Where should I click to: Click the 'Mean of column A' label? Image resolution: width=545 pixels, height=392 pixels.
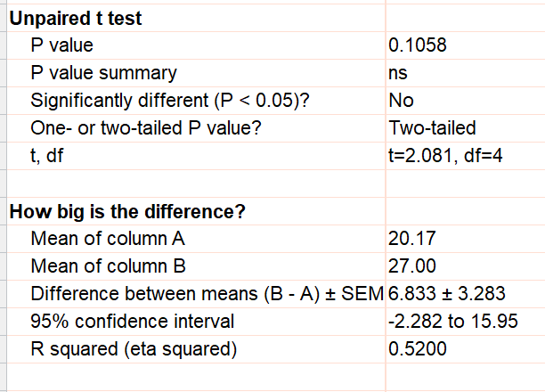pyautogui.click(x=108, y=239)
